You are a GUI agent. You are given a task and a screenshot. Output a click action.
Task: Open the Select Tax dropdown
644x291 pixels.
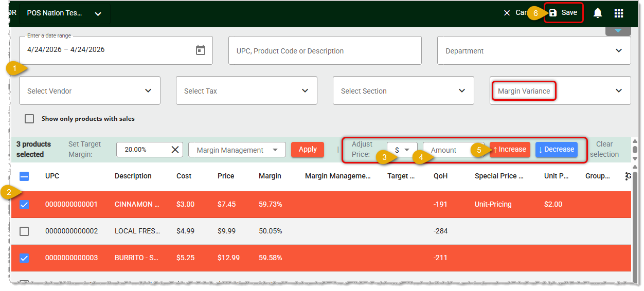click(x=246, y=91)
